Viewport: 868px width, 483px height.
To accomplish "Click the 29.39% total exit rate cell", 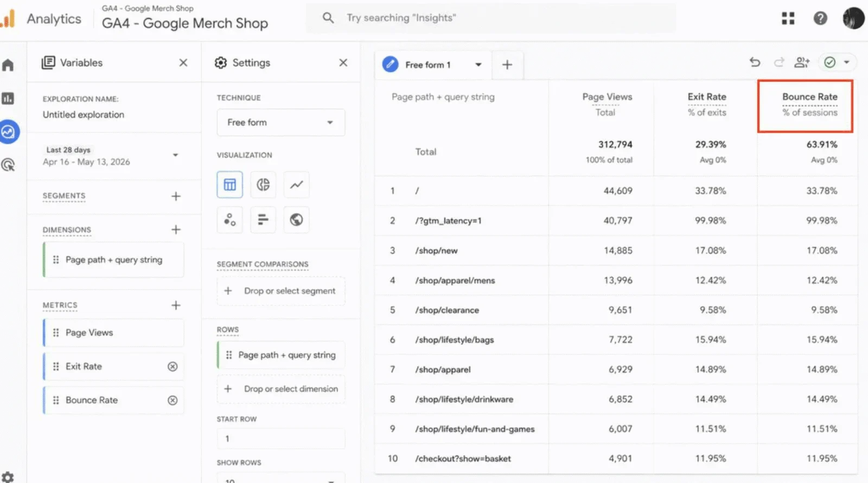I will click(x=711, y=145).
